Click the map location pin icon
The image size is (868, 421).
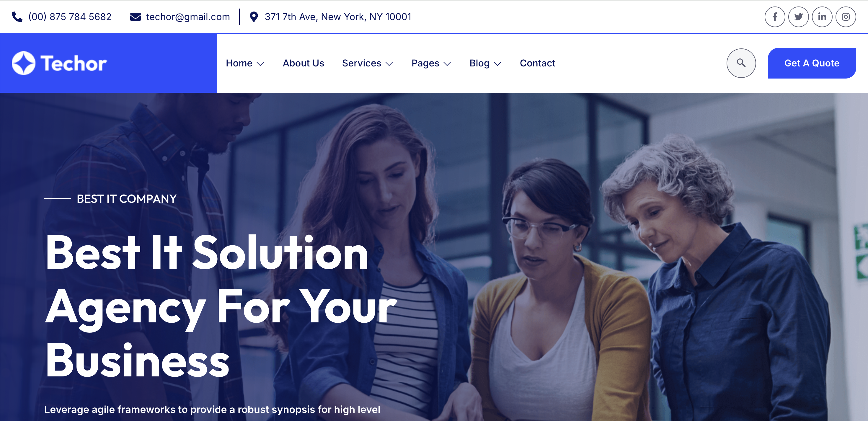(254, 17)
